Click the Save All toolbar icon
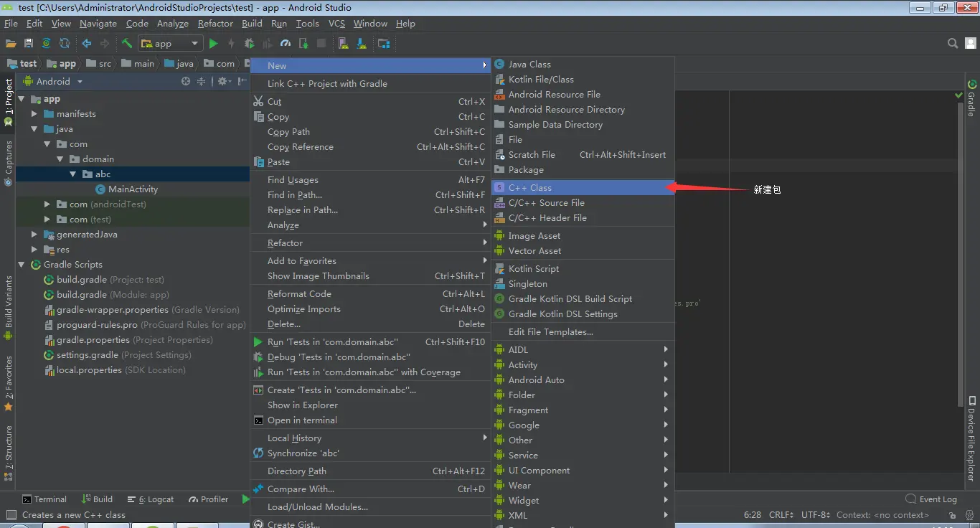Image resolution: width=980 pixels, height=528 pixels. pos(29,44)
